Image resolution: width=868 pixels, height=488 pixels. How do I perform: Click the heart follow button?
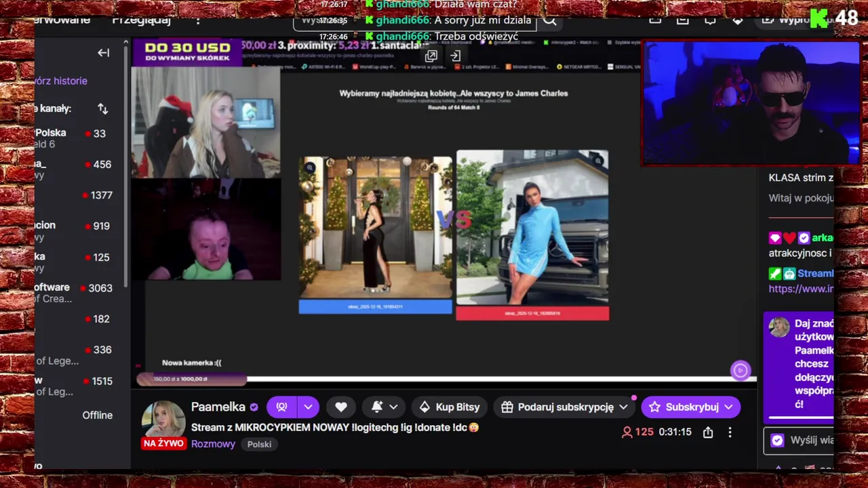(x=341, y=407)
